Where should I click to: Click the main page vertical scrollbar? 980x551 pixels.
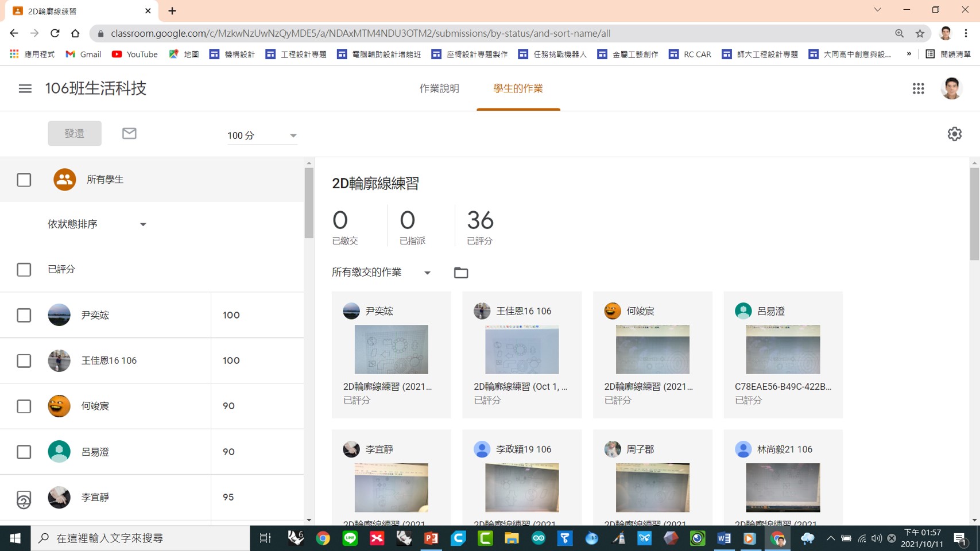tap(974, 214)
